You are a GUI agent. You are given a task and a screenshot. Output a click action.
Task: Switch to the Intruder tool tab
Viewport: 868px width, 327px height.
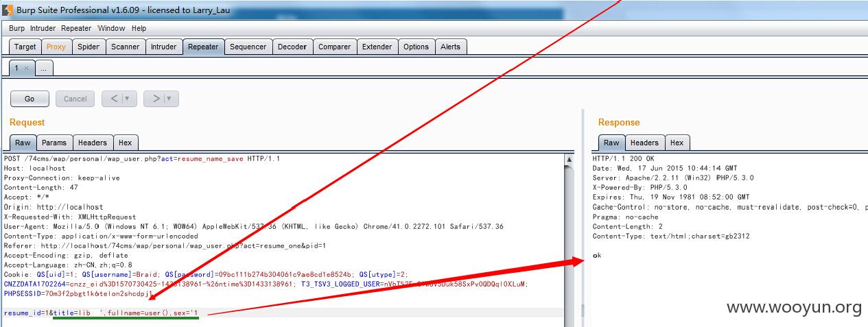coord(163,47)
